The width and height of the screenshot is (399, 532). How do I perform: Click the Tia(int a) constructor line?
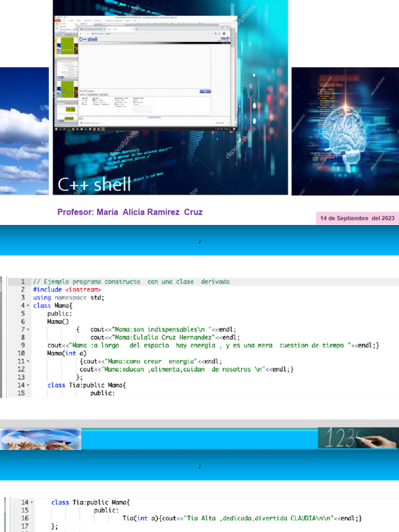pos(242,518)
